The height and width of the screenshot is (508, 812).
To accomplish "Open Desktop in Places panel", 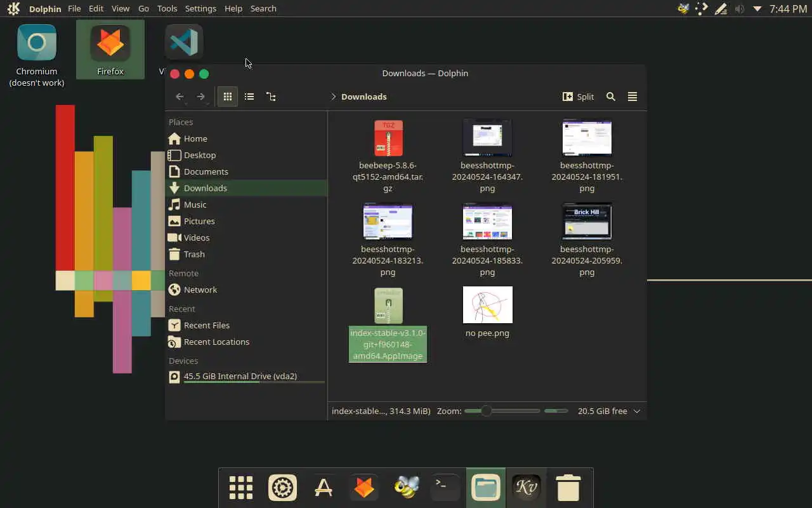I will pyautogui.click(x=246, y=155).
